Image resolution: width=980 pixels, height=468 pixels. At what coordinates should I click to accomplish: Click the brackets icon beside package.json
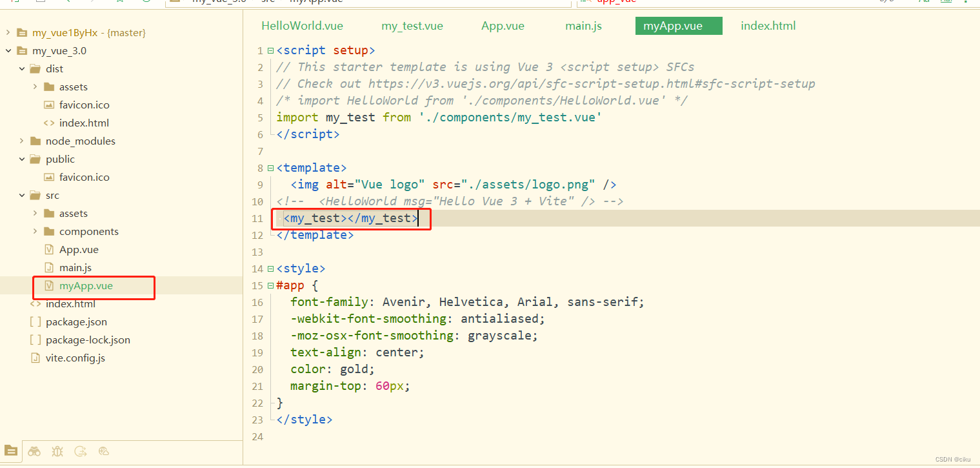click(35, 321)
